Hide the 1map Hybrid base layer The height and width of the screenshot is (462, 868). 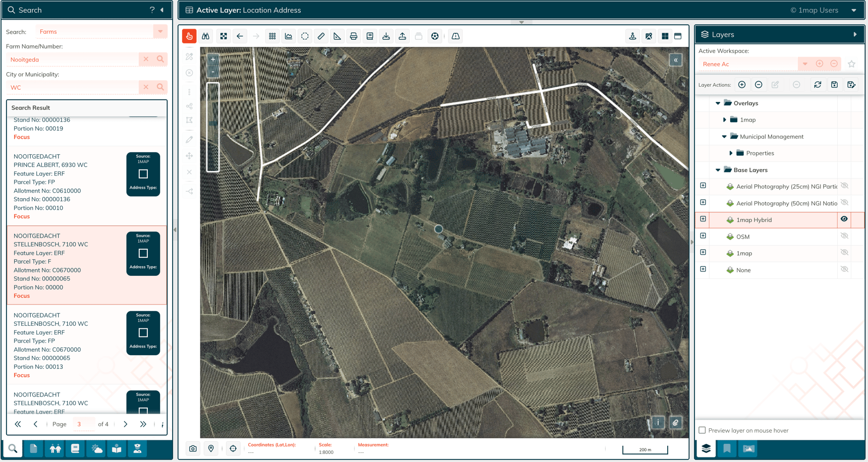[845, 219]
